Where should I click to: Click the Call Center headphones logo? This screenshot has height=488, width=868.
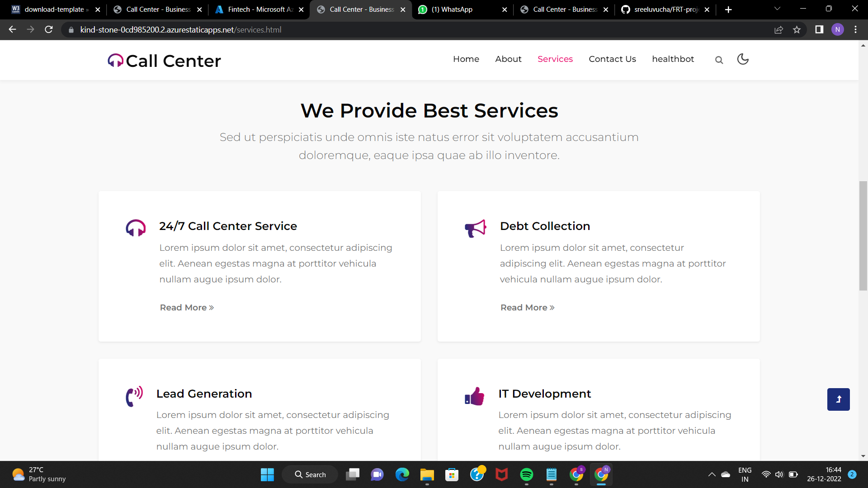click(114, 60)
